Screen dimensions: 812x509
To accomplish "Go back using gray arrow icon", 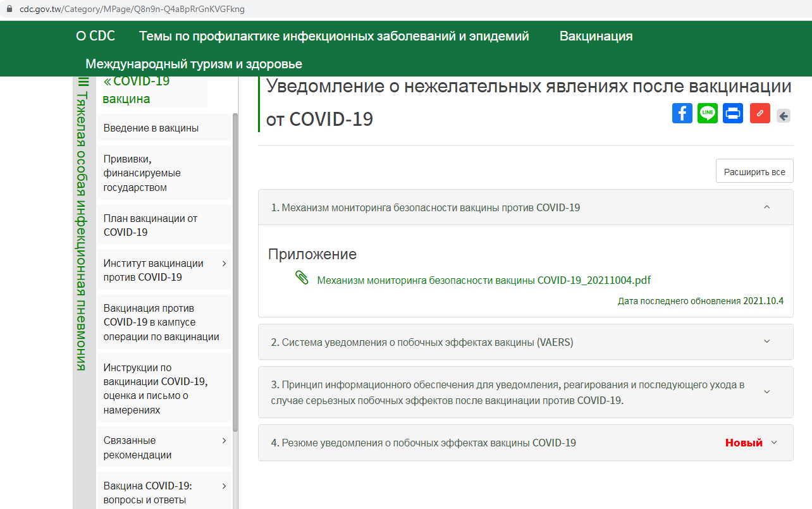I will click(x=784, y=116).
